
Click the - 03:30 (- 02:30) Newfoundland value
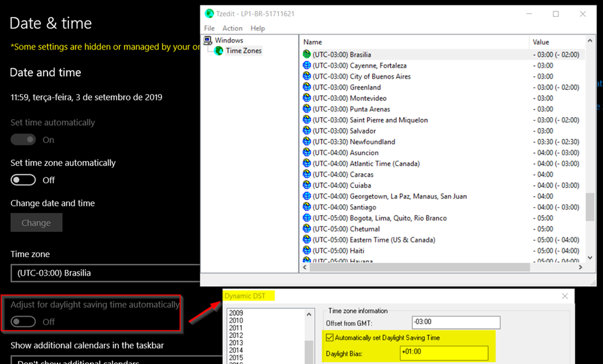[556, 142]
